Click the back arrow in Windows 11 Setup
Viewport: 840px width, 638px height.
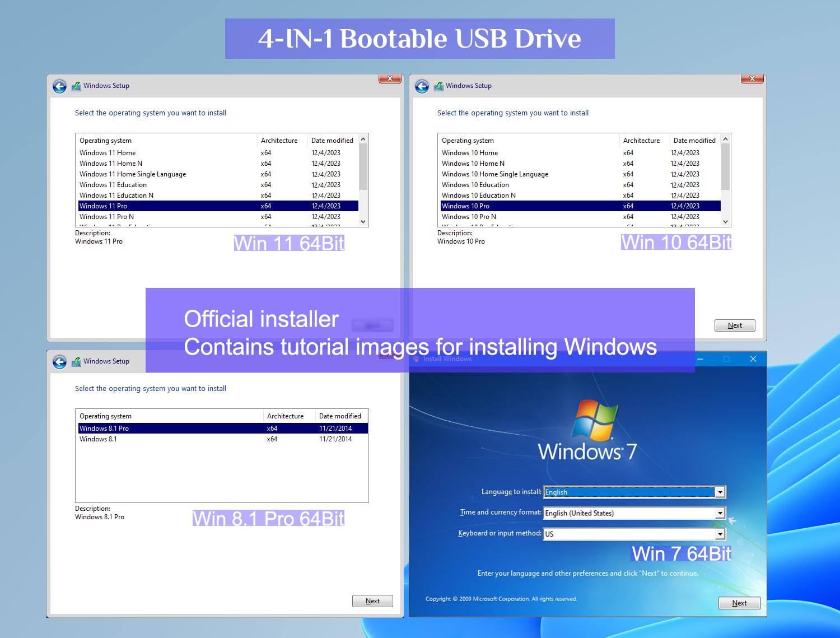click(x=59, y=86)
